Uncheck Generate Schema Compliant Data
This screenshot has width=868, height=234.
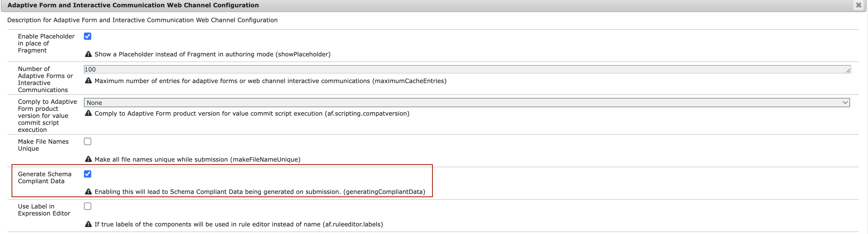88,174
